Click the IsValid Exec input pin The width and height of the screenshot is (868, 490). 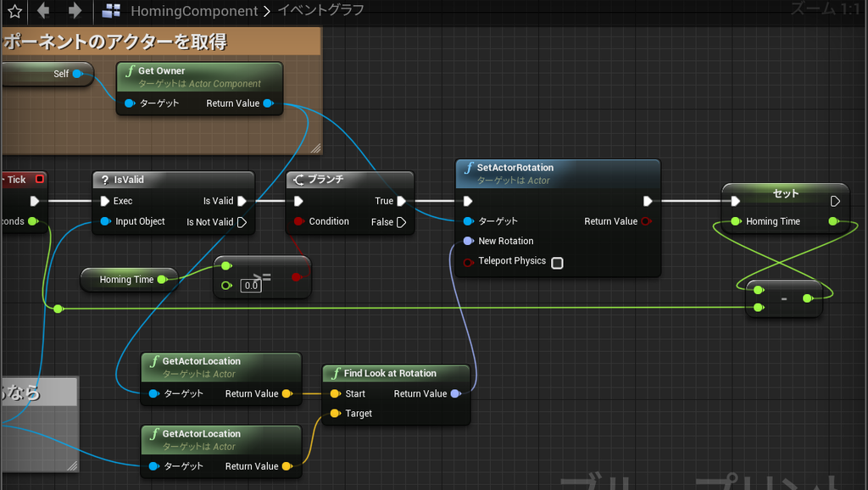point(104,201)
